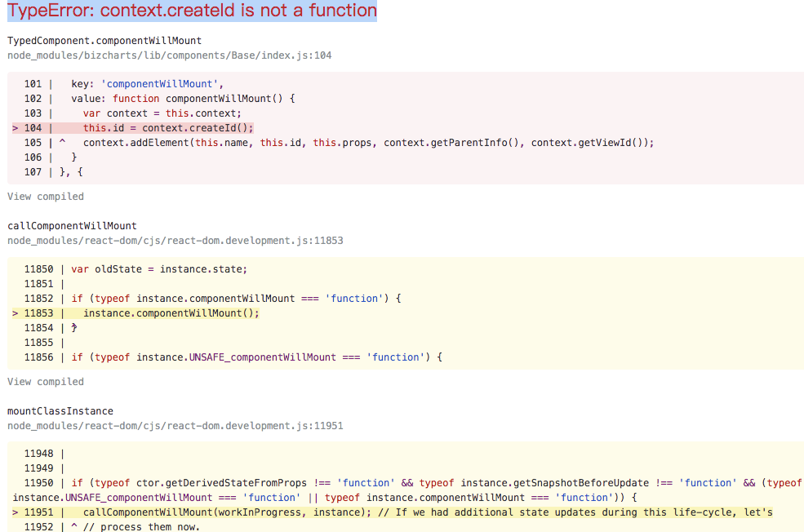Click highlighted line 104 'this.id = context.createId();'
This screenshot has height=532, width=804.
click(x=133, y=128)
